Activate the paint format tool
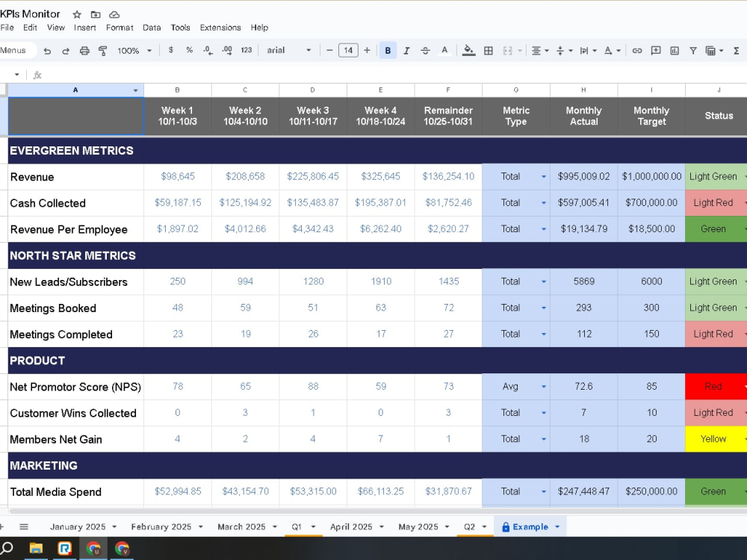Viewport: 747px width, 560px height. [x=102, y=51]
